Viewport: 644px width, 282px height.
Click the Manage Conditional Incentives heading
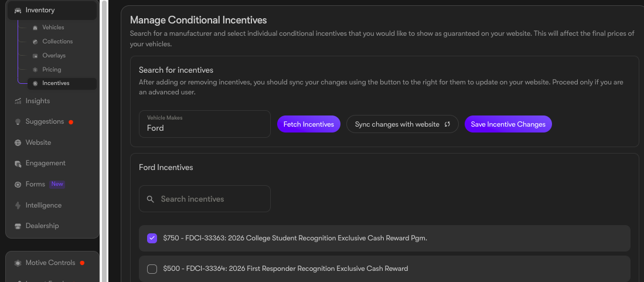click(199, 20)
